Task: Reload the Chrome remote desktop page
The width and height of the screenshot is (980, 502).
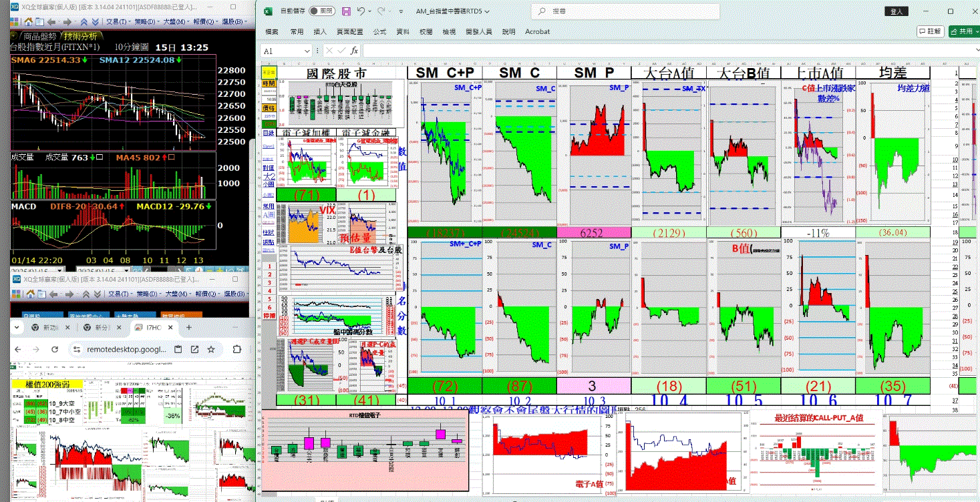Action: pos(55,349)
